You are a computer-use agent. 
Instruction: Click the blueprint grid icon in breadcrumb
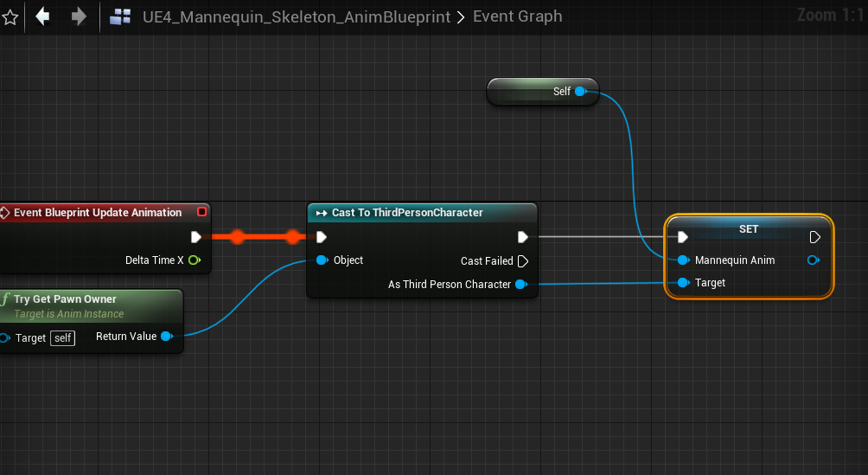120,16
